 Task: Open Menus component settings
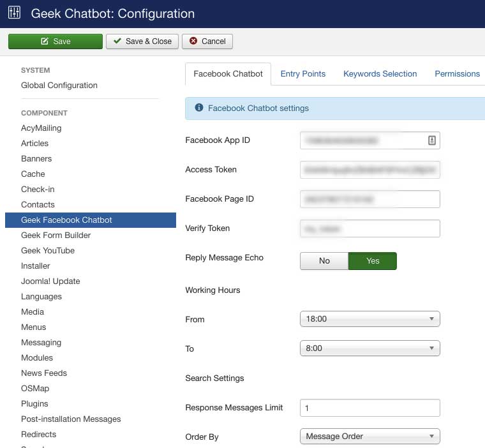pos(33,327)
